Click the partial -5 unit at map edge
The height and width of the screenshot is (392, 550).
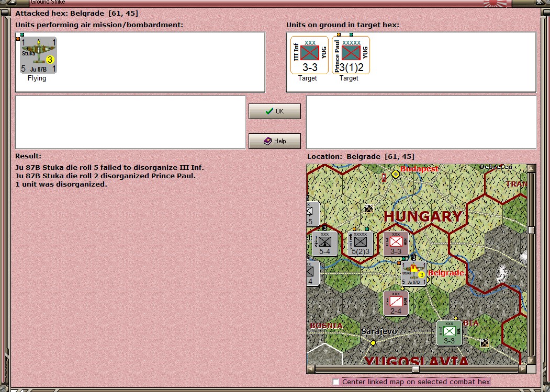coord(313,214)
